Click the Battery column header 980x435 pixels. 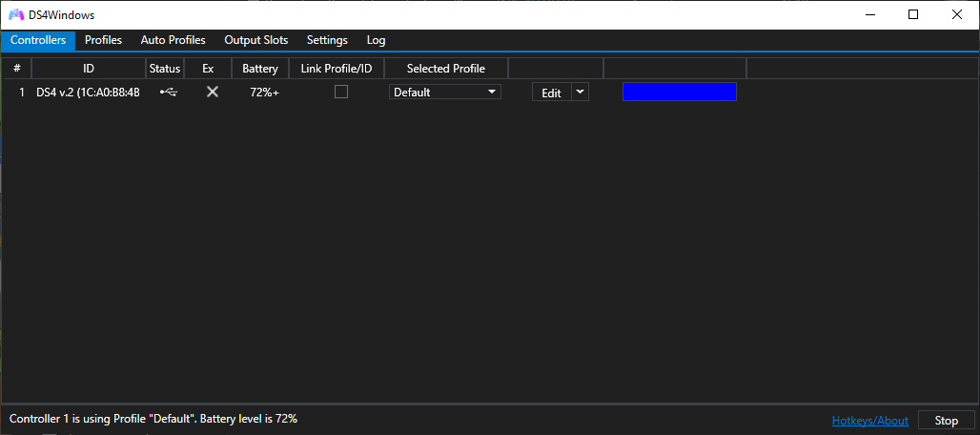(x=260, y=68)
